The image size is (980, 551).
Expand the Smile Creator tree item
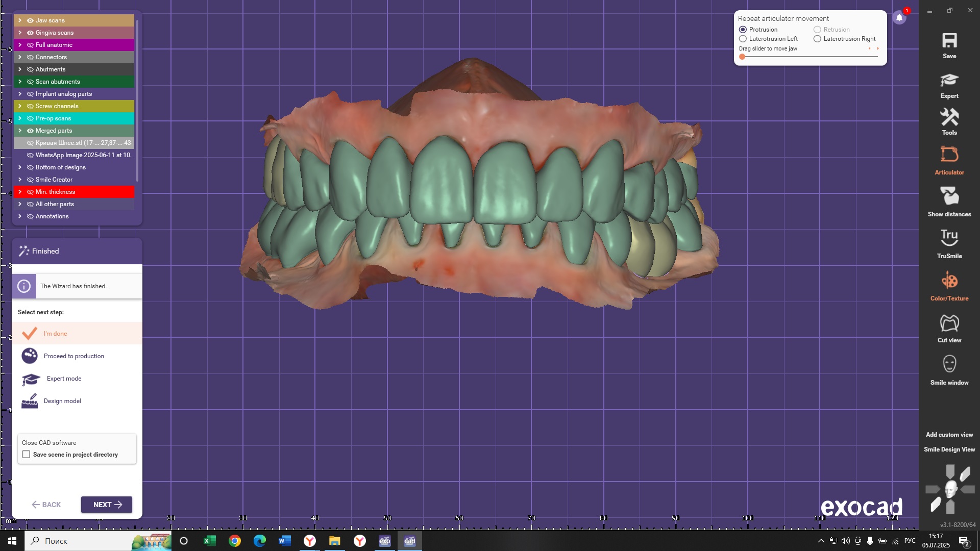tap(20, 180)
